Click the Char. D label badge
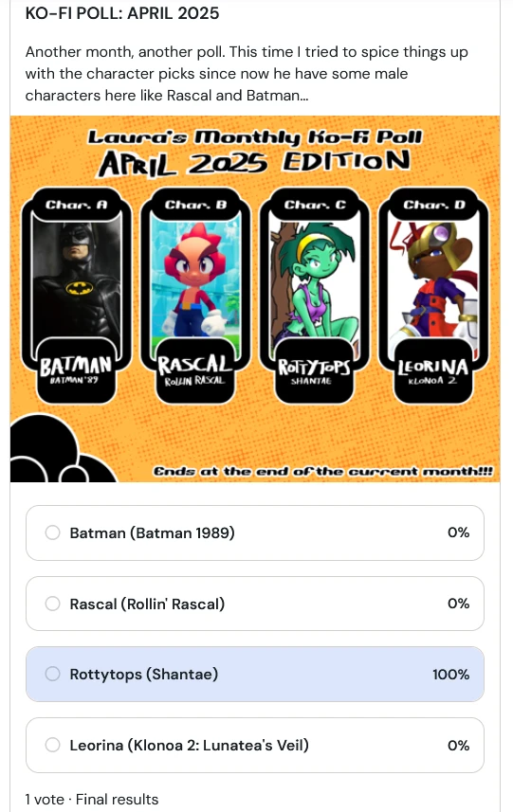 click(x=433, y=205)
